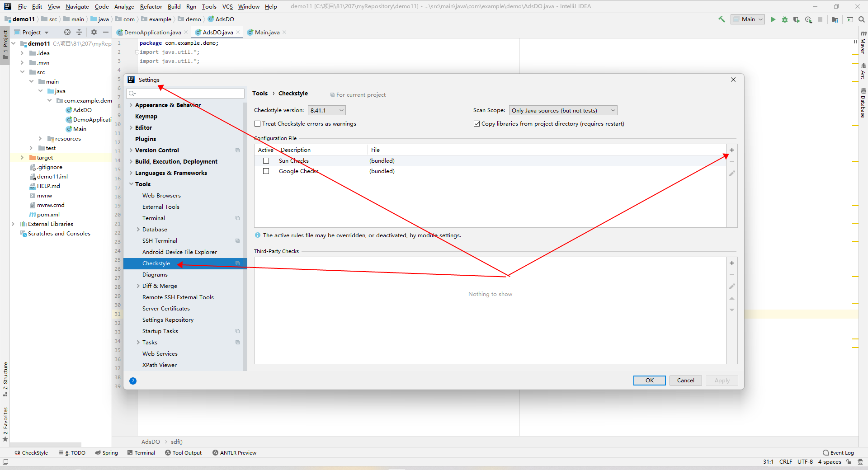
Task: Switch to the Main.java editor tab
Action: 267,33
